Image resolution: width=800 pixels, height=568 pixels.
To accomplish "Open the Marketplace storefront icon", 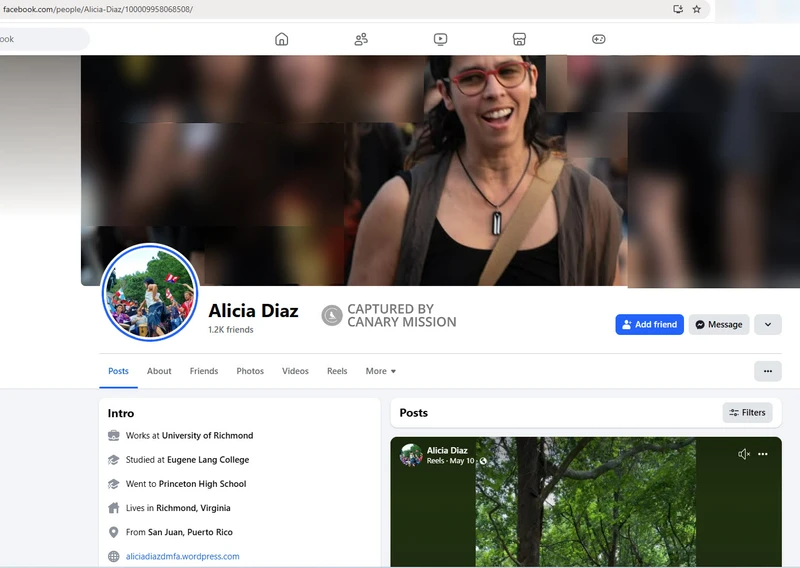I will [519, 39].
